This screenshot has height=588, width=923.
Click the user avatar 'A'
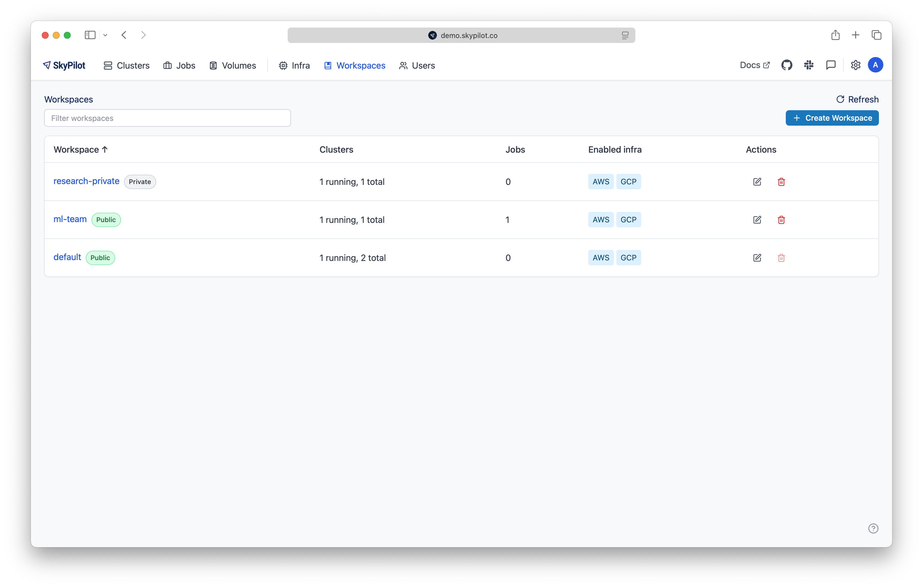(x=875, y=65)
